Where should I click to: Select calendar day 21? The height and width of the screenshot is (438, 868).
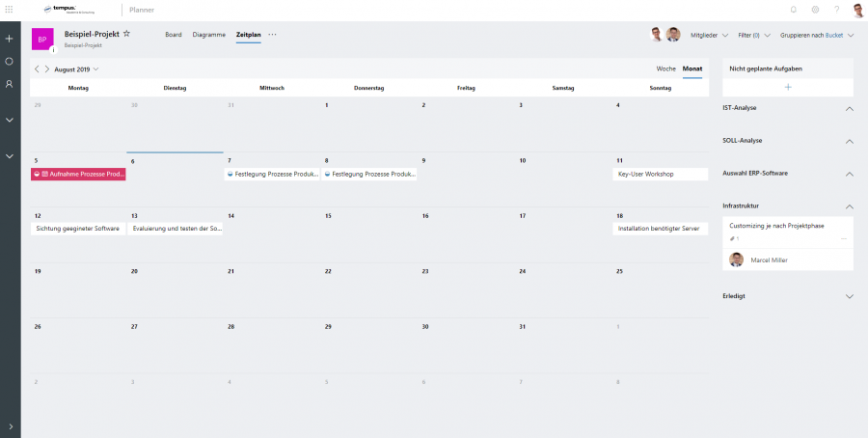[272, 290]
